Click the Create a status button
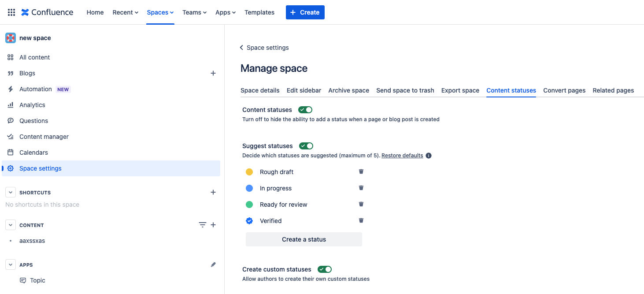644x294 pixels. coord(304,239)
